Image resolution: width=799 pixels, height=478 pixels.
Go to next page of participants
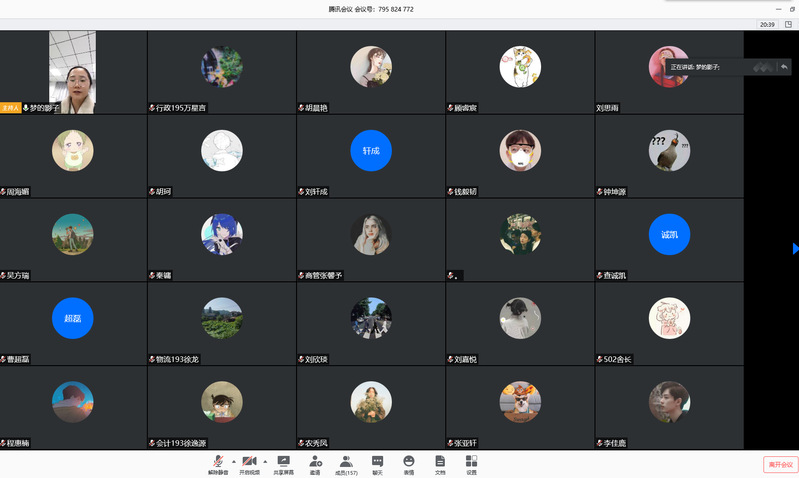click(795, 248)
